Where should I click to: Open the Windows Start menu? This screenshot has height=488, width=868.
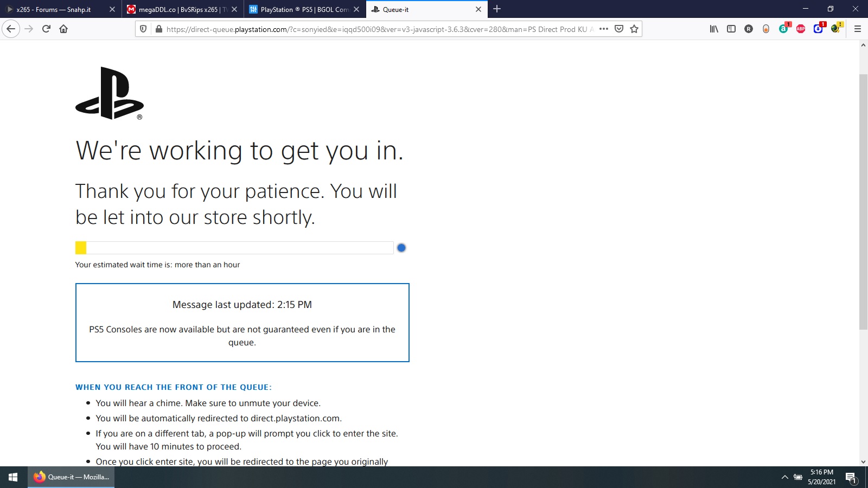(14, 477)
